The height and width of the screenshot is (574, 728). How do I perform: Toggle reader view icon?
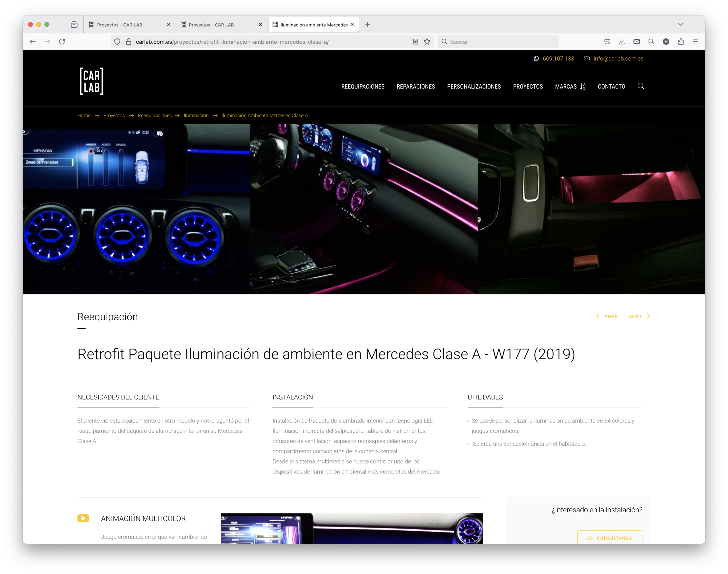click(416, 42)
